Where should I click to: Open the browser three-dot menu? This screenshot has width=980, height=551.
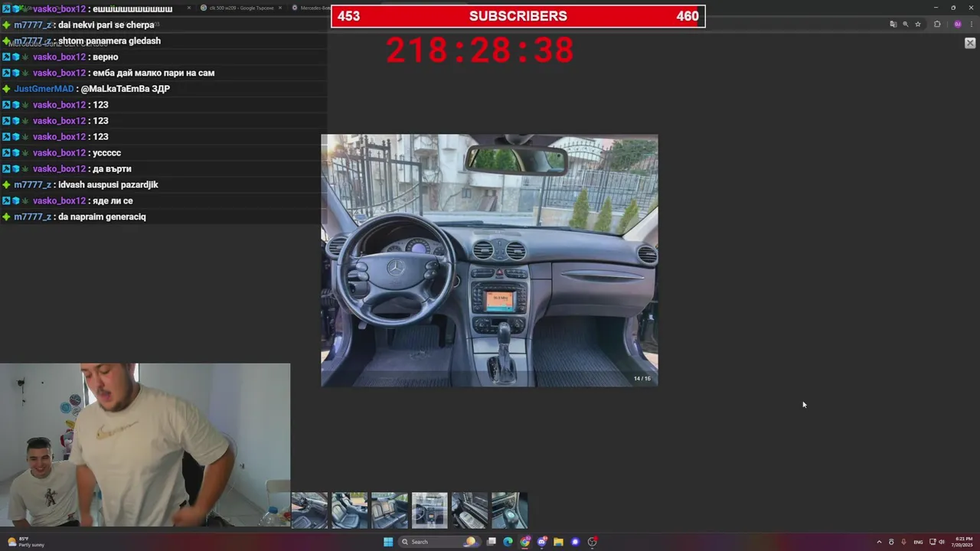point(971,24)
